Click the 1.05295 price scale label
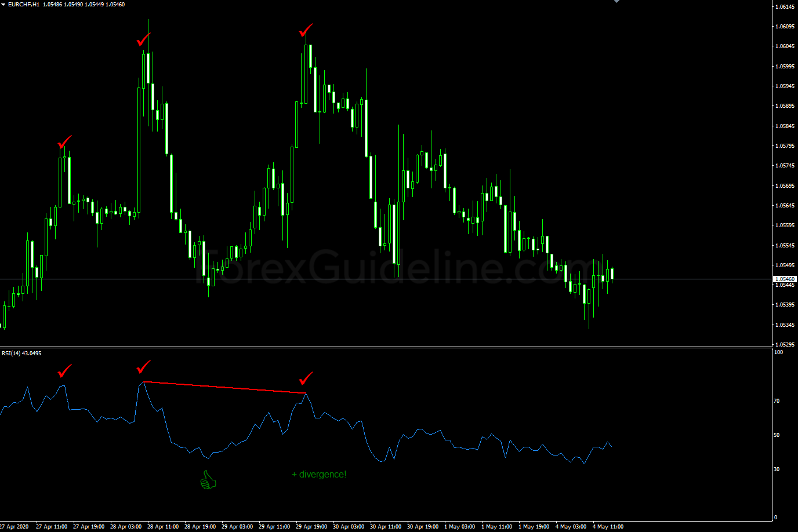 click(x=785, y=345)
